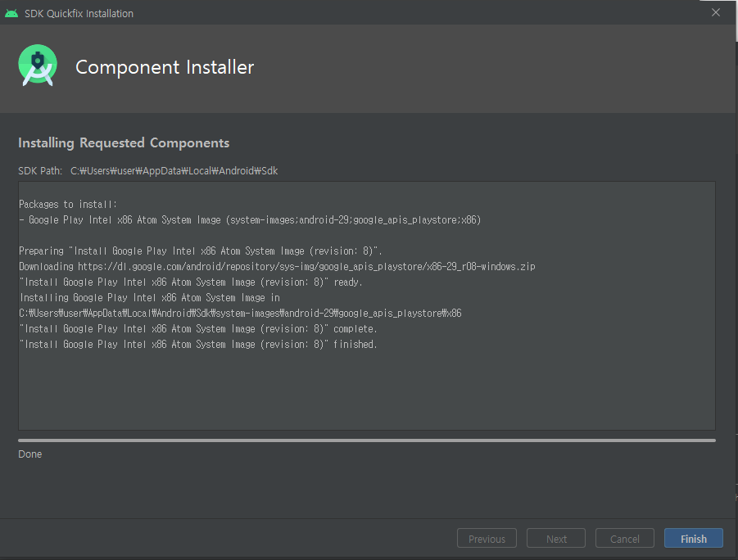Click the Previous button
The image size is (738, 560).
click(487, 539)
